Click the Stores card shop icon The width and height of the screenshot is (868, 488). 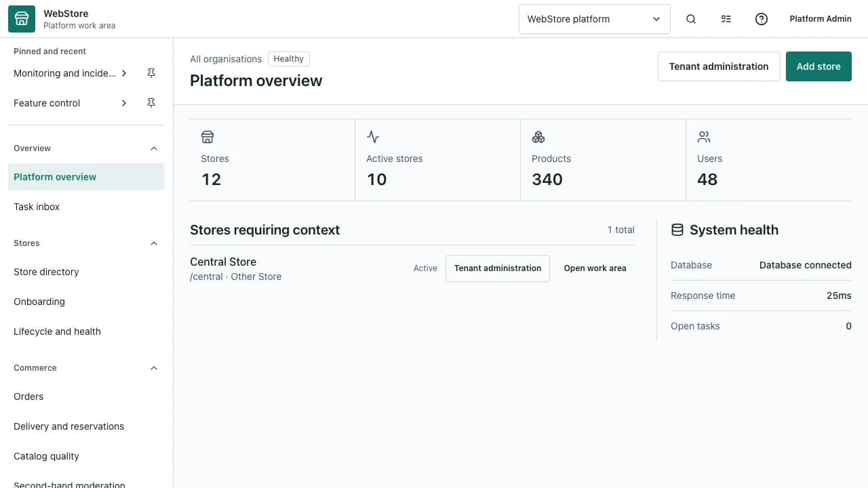click(x=208, y=137)
